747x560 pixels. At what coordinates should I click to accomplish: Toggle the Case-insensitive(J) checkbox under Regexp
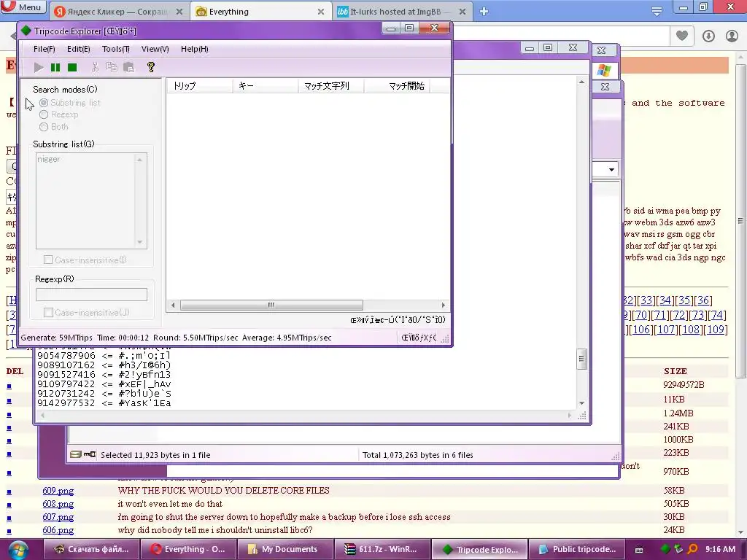click(48, 312)
